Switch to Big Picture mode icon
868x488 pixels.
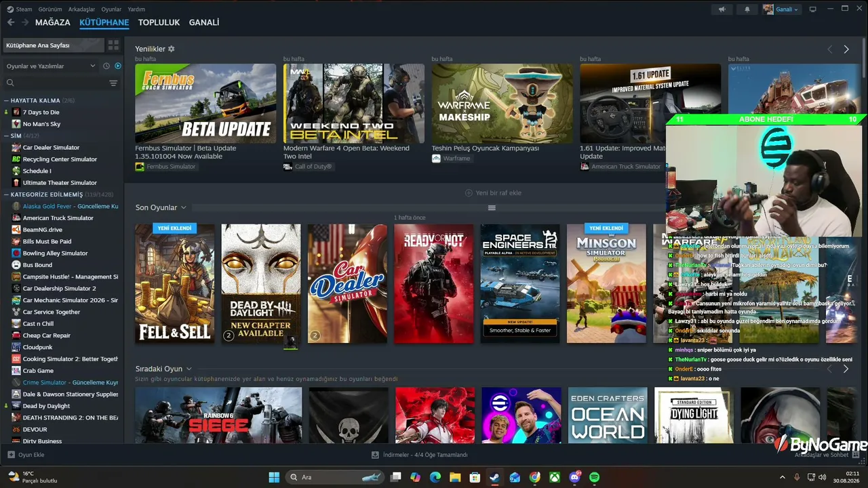click(x=812, y=9)
